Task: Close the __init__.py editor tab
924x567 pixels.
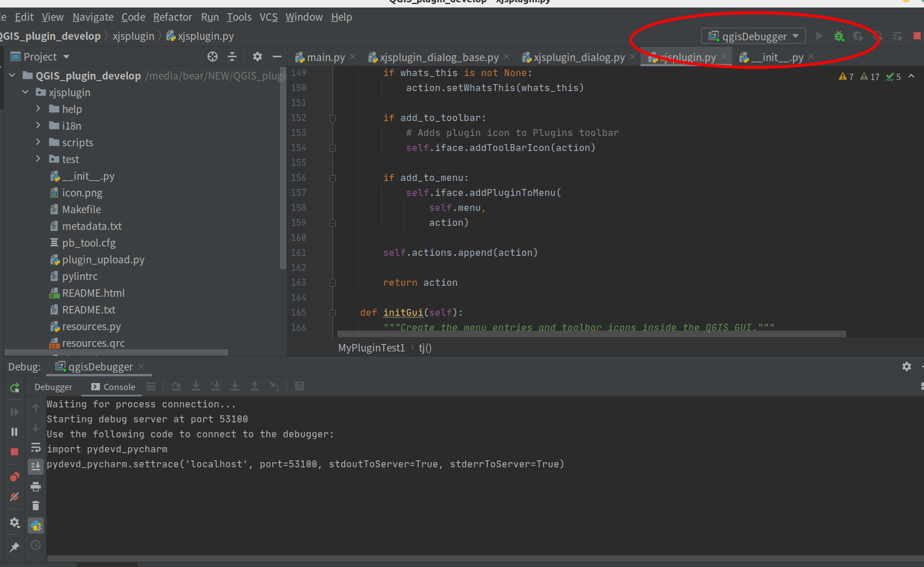Action: tap(811, 57)
